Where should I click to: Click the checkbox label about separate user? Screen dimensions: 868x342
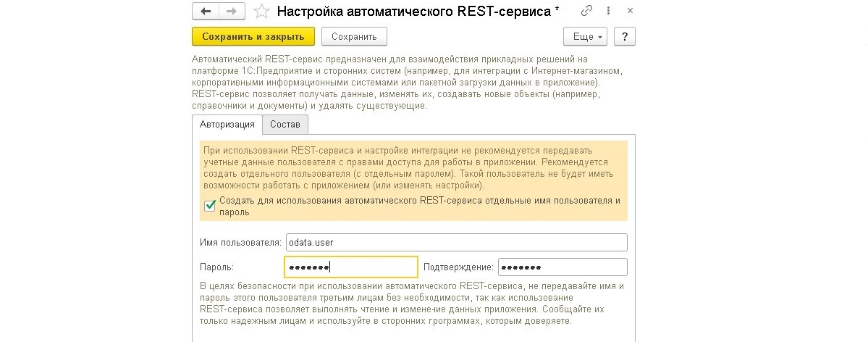[419, 207]
